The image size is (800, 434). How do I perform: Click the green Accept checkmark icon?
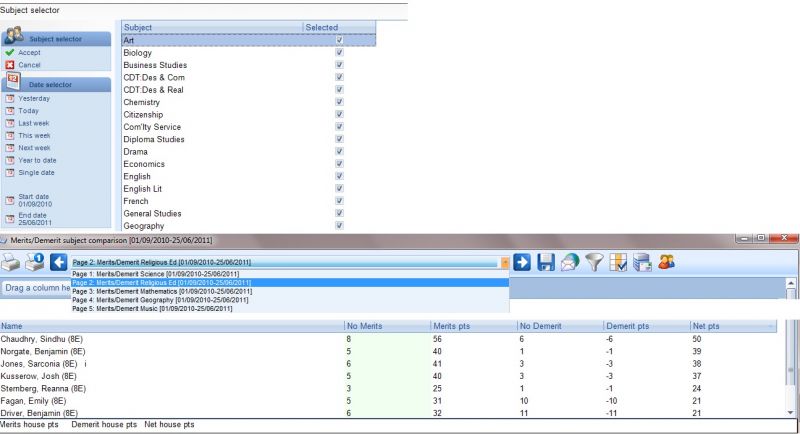[10, 53]
